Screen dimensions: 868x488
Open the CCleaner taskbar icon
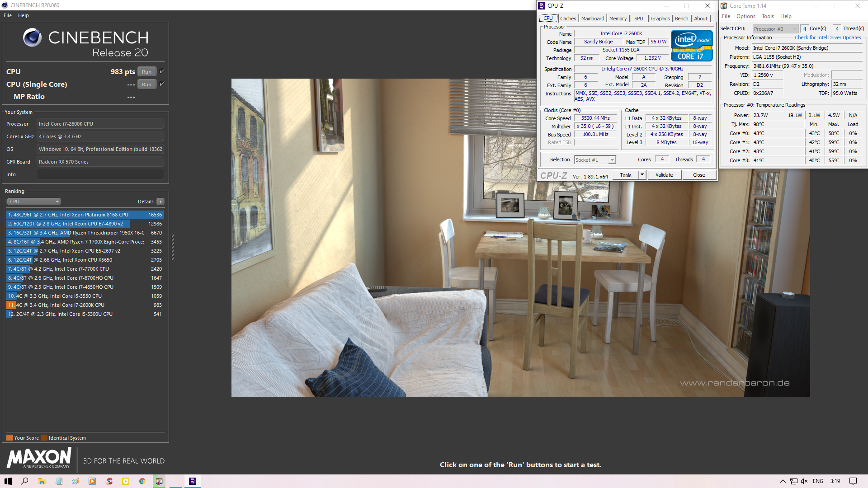point(109,481)
